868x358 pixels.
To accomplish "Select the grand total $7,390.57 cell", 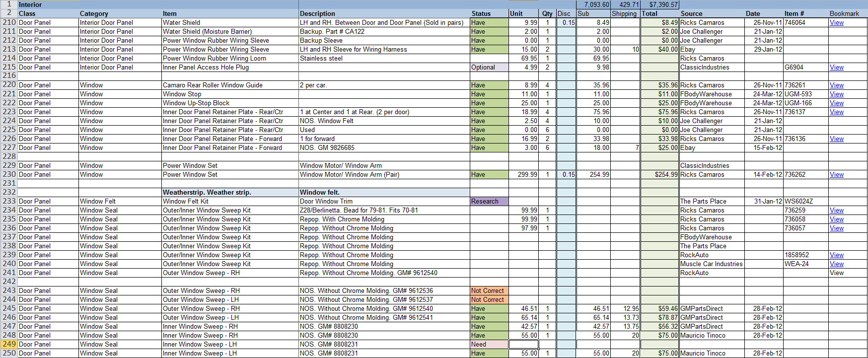I will tap(659, 4).
